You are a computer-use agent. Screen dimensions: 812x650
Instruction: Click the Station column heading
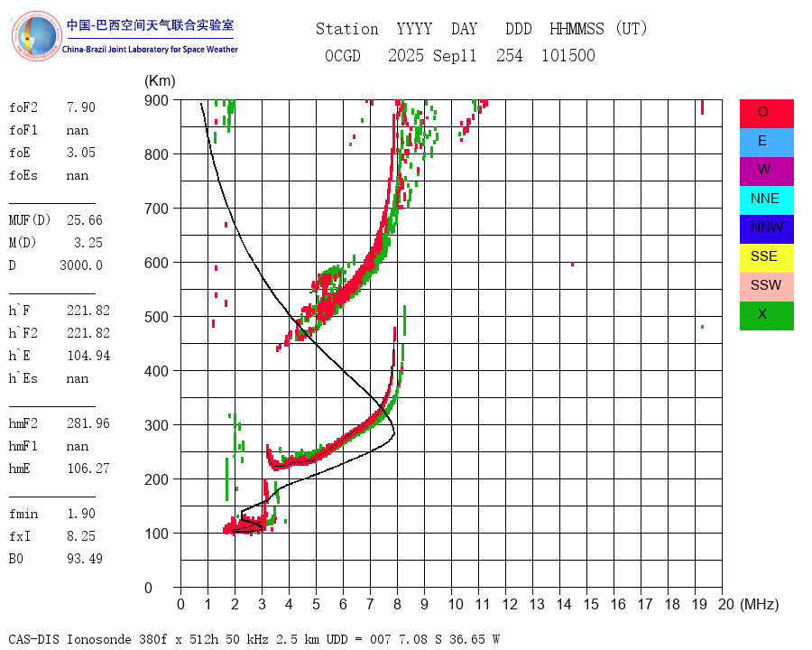click(347, 29)
